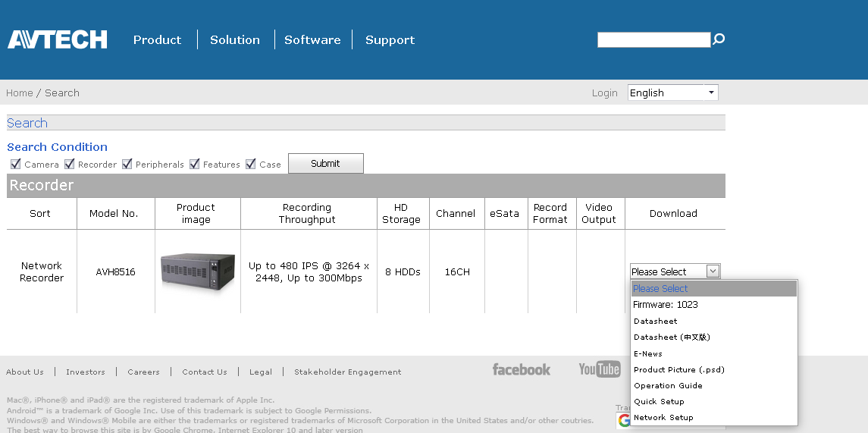The height and width of the screenshot is (433, 868).
Task: Click the Submit button
Action: 325,163
